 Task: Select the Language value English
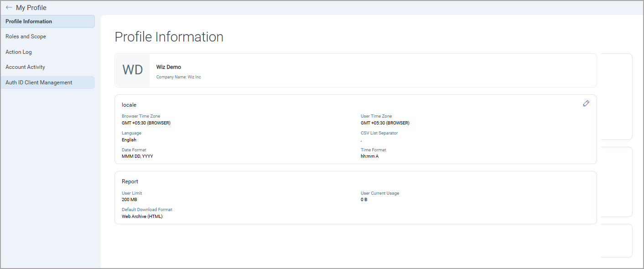[129, 140]
